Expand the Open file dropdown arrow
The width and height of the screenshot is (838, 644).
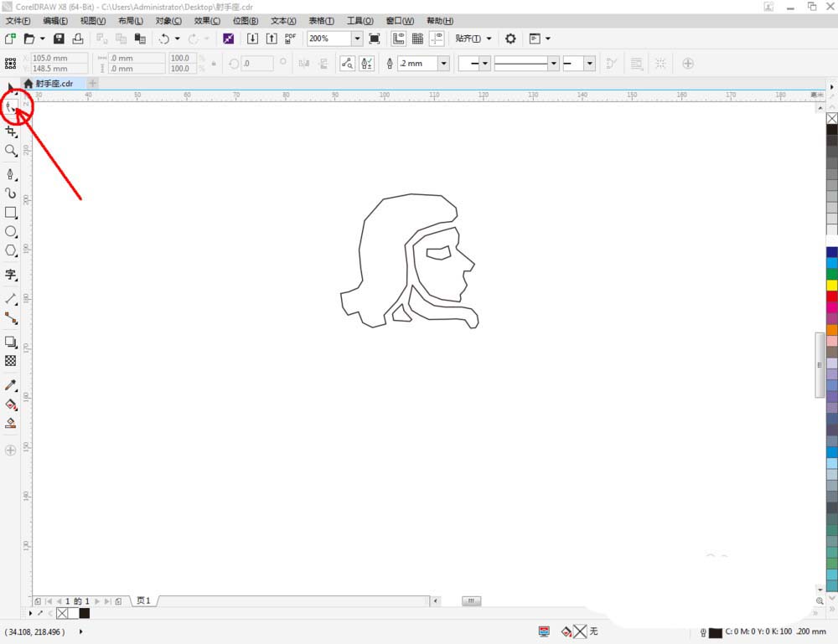42,39
